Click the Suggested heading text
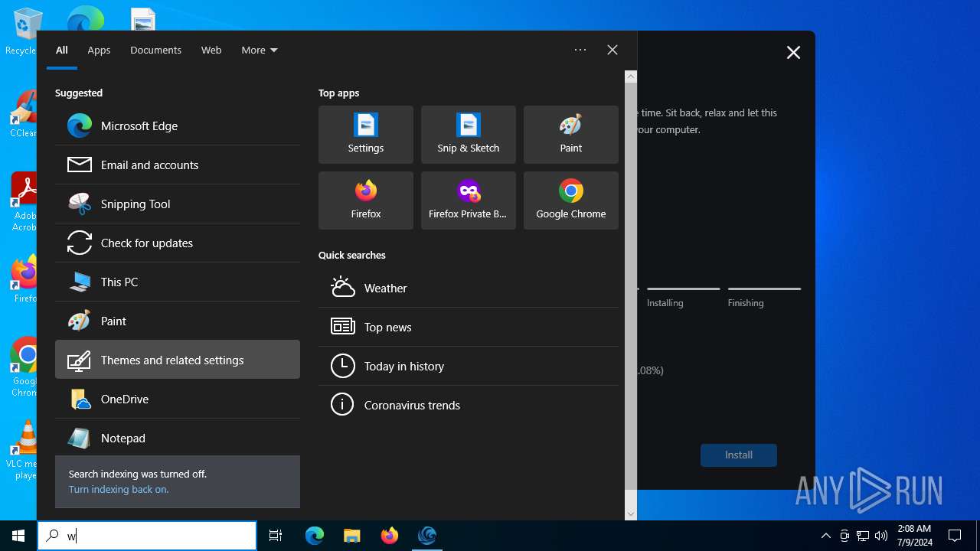Image resolution: width=980 pixels, height=551 pixels. [x=79, y=93]
